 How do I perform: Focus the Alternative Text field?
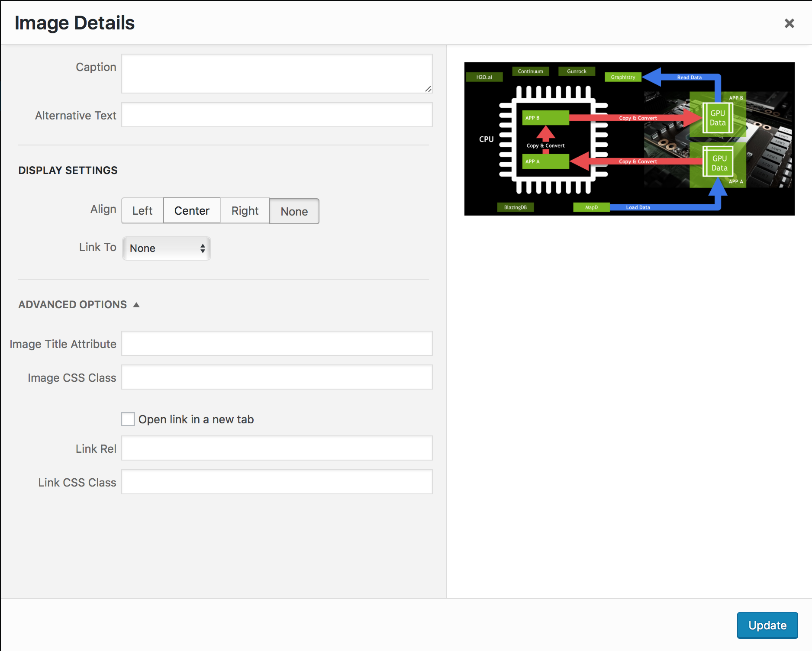pyautogui.click(x=277, y=115)
